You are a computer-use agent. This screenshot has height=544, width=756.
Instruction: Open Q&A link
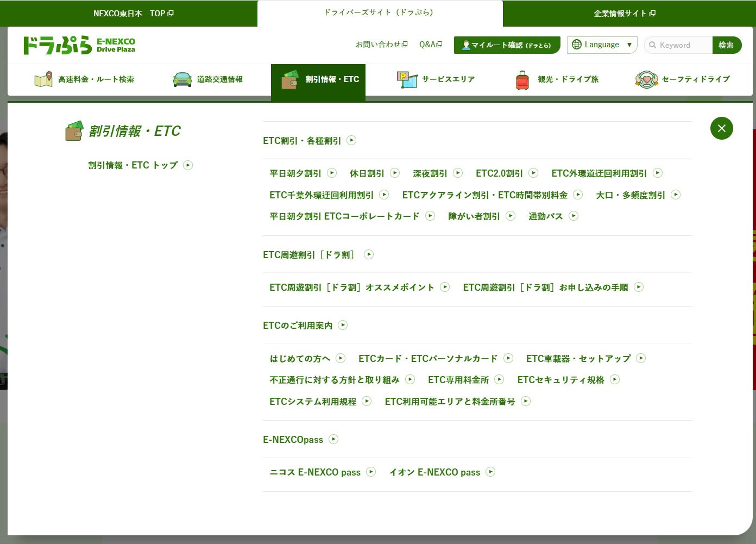click(x=431, y=45)
